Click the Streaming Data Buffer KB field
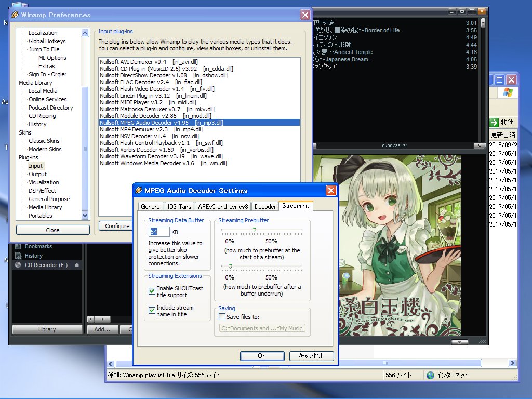 tap(159, 232)
